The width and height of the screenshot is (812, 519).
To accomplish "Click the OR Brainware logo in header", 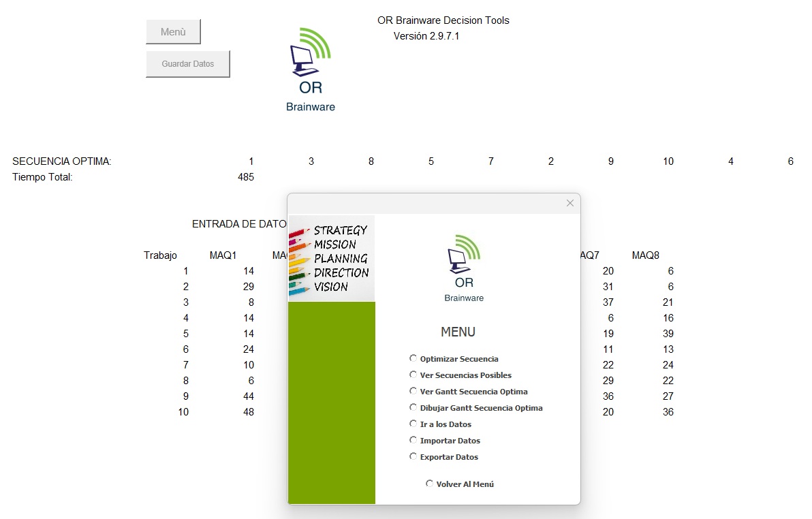I will point(311,69).
